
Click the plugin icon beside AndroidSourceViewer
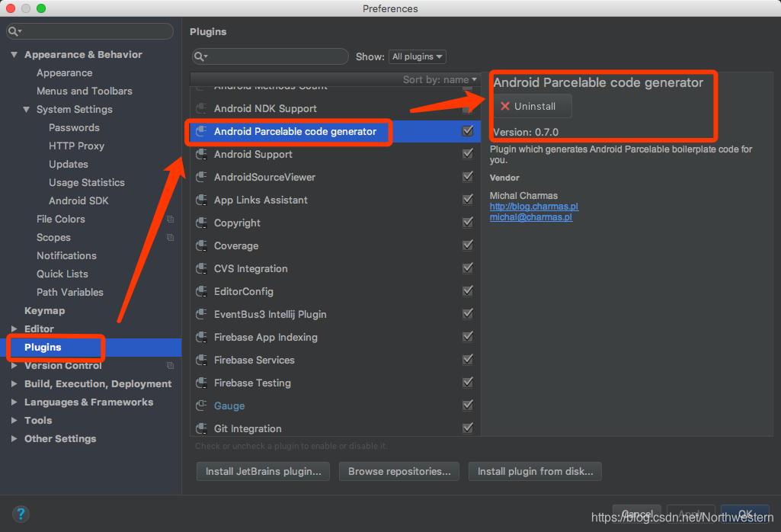click(x=201, y=178)
